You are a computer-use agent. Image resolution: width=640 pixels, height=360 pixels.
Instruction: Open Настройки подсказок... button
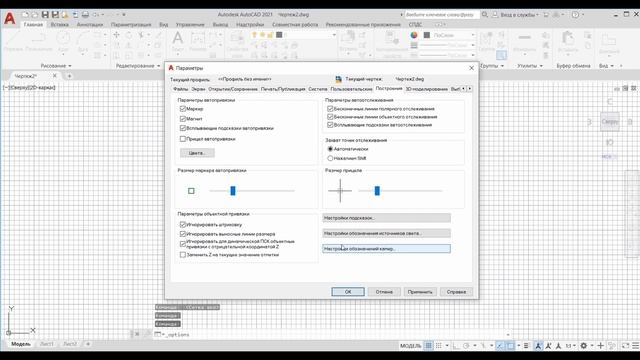(x=387, y=218)
